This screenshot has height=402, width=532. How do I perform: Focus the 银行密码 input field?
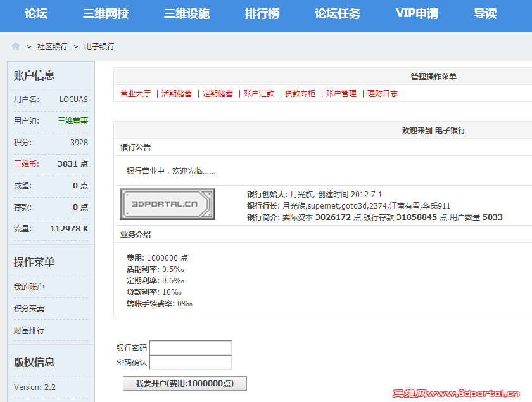pyautogui.click(x=191, y=347)
